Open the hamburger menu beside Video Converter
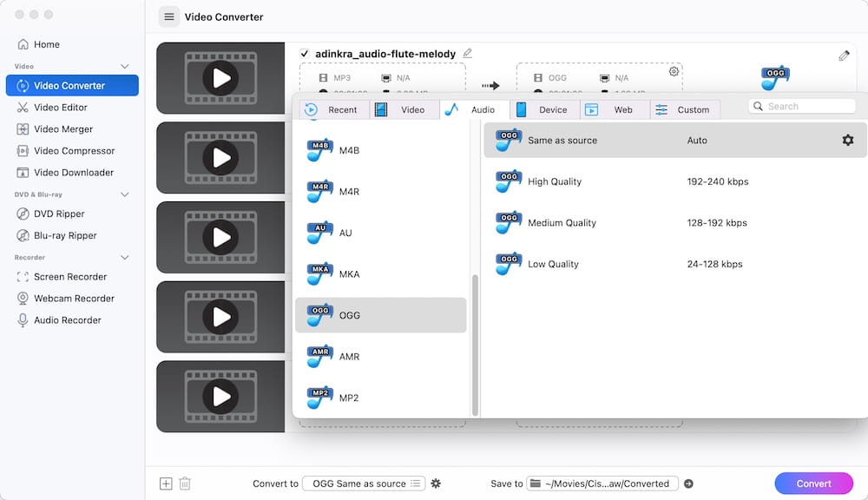The height and width of the screenshot is (500, 868). click(x=169, y=17)
